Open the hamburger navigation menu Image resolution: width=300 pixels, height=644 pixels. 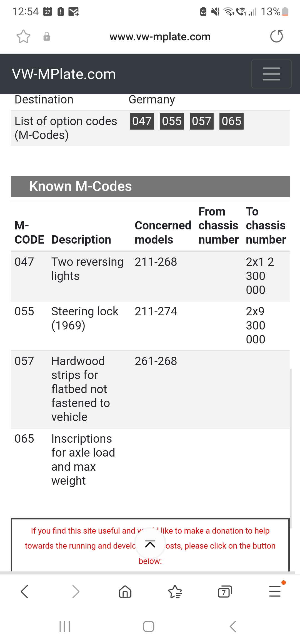tap(271, 74)
